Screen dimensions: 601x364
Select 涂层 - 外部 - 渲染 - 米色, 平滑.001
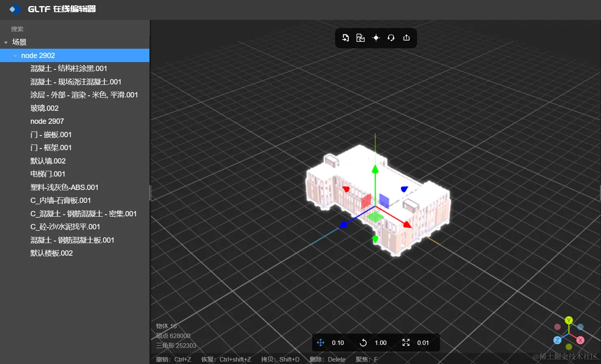(75, 95)
